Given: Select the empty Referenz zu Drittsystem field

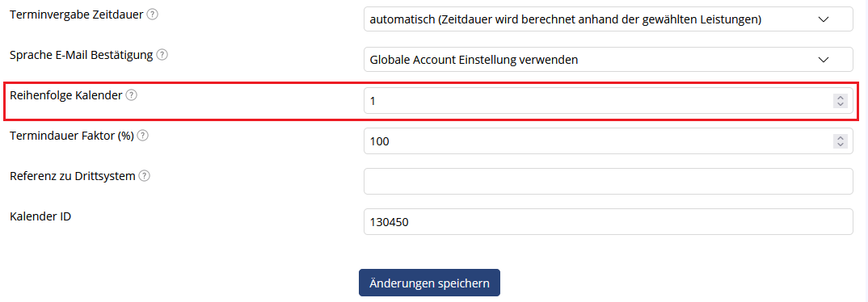Looking at the screenshot, I should tap(609, 182).
